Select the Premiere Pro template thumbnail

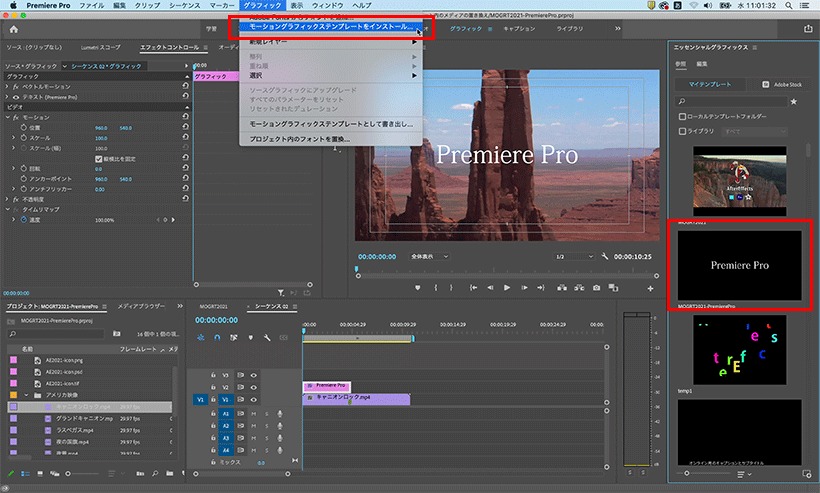click(739, 266)
